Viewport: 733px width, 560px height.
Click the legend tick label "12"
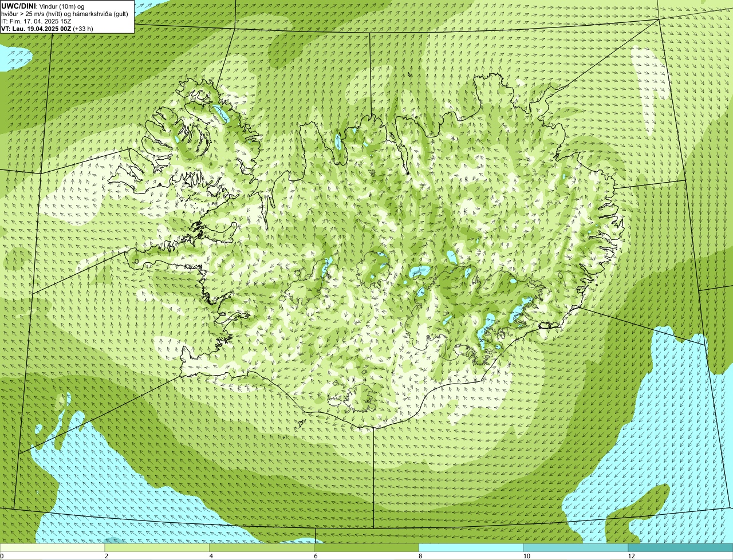[x=630, y=556]
